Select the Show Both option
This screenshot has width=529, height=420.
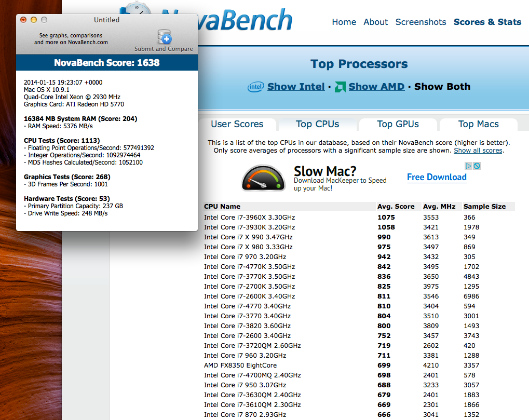(x=442, y=87)
